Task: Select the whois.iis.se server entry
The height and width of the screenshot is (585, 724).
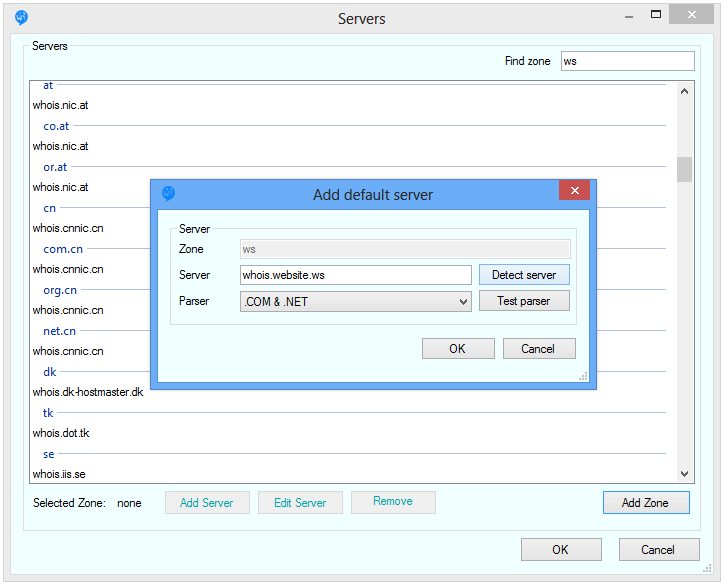Action: pos(59,474)
